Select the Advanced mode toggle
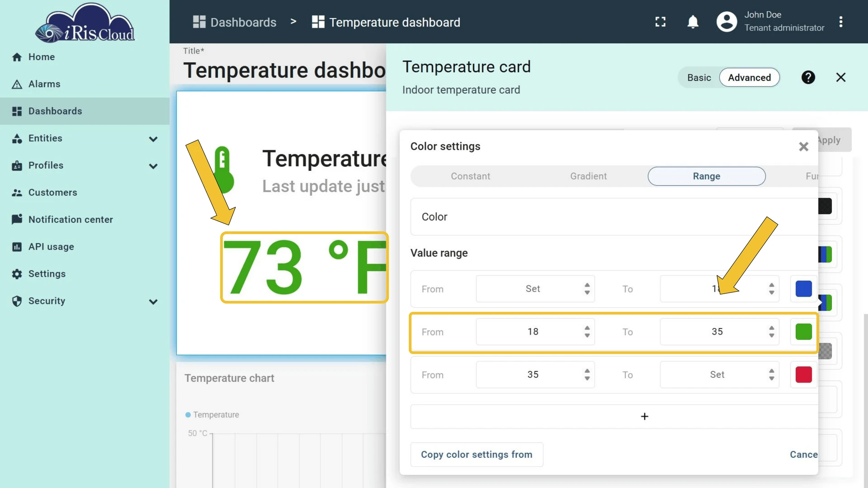The image size is (868, 488). 749,78
